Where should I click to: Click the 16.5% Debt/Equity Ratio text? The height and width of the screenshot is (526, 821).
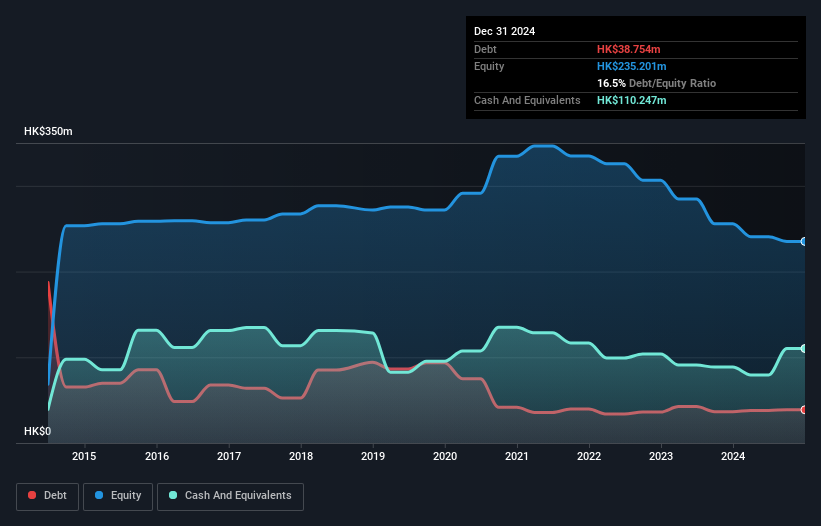click(657, 83)
